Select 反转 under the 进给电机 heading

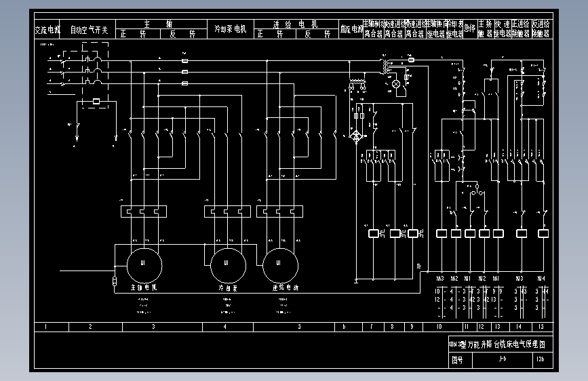click(317, 34)
